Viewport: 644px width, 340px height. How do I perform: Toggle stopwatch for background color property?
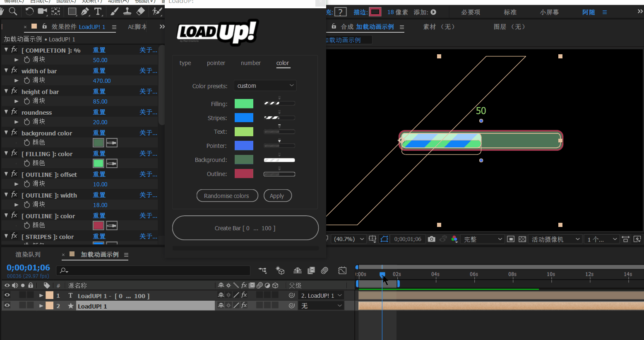tap(27, 142)
